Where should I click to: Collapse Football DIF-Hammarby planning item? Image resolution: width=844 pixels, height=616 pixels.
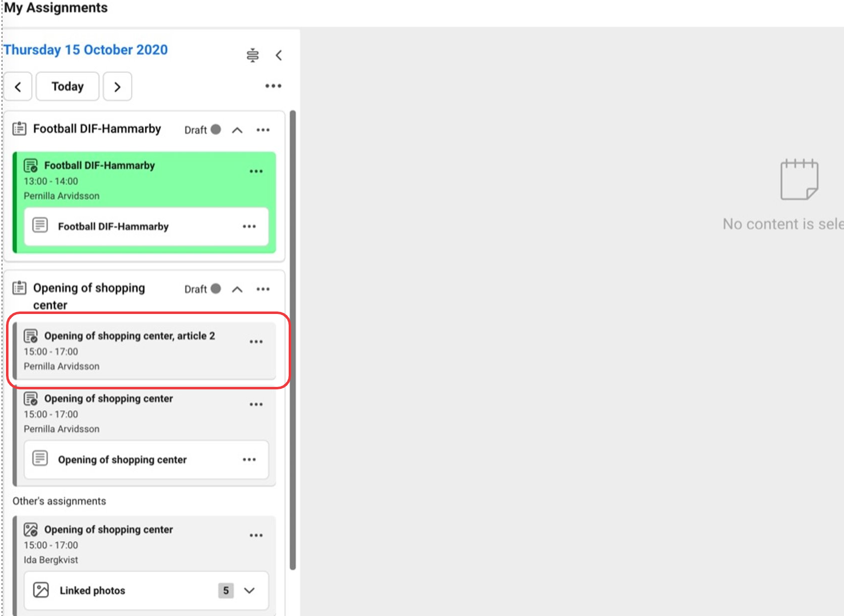pos(237,130)
